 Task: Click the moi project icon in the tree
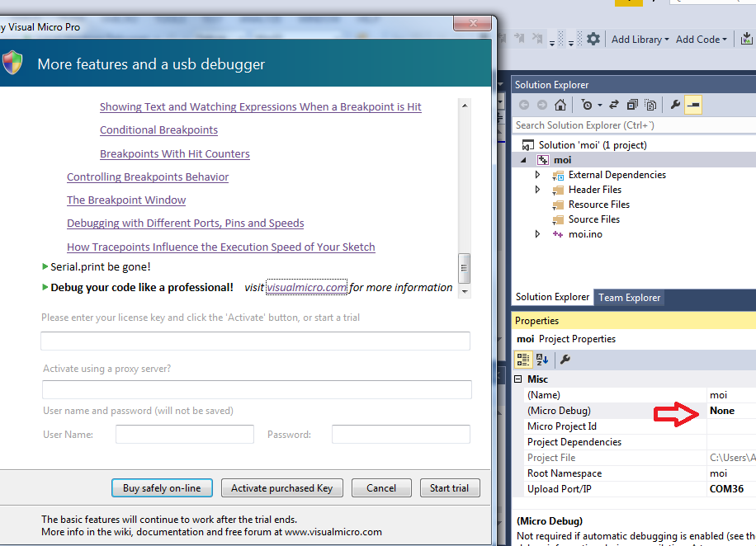click(x=543, y=160)
